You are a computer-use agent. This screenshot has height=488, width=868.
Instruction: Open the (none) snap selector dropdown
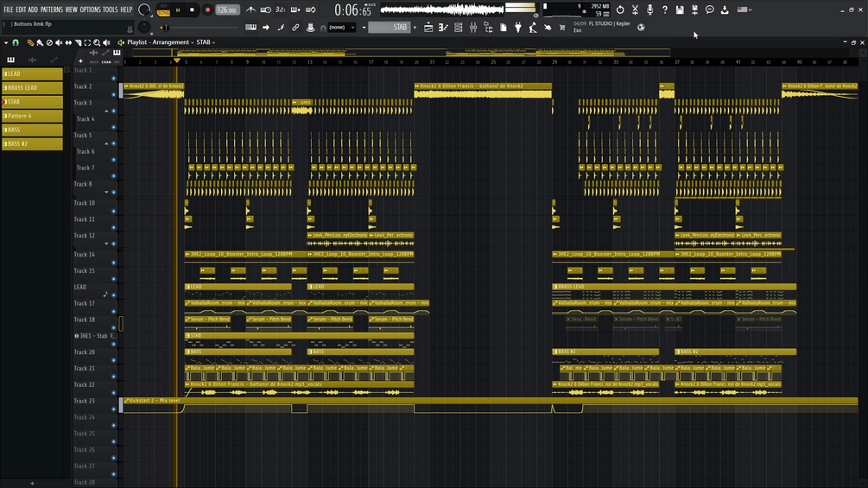pyautogui.click(x=341, y=27)
